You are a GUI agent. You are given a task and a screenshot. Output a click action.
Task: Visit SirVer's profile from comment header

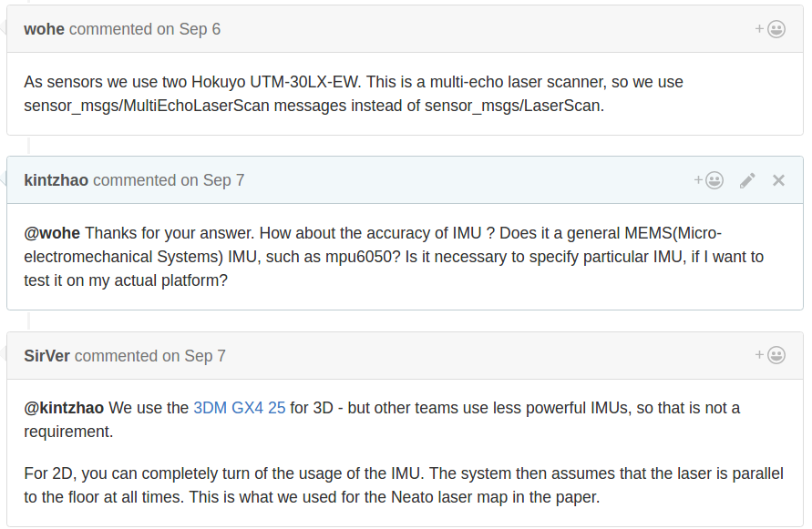coord(46,356)
